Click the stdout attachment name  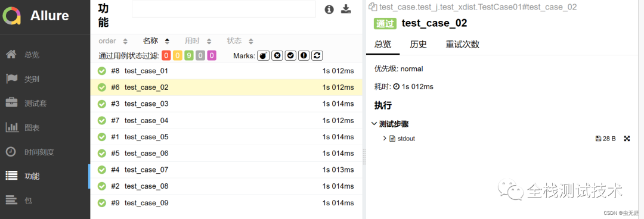pos(406,139)
